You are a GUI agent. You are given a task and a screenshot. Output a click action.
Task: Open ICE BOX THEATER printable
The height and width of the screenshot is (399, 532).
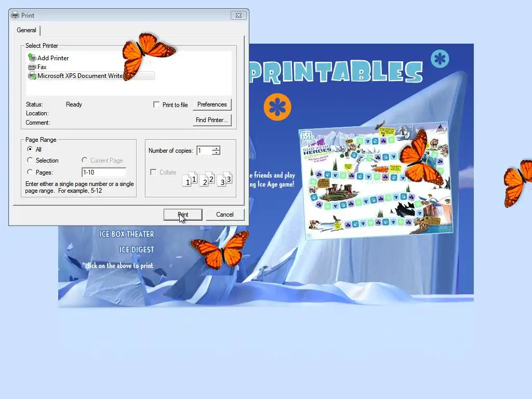pyautogui.click(x=127, y=234)
